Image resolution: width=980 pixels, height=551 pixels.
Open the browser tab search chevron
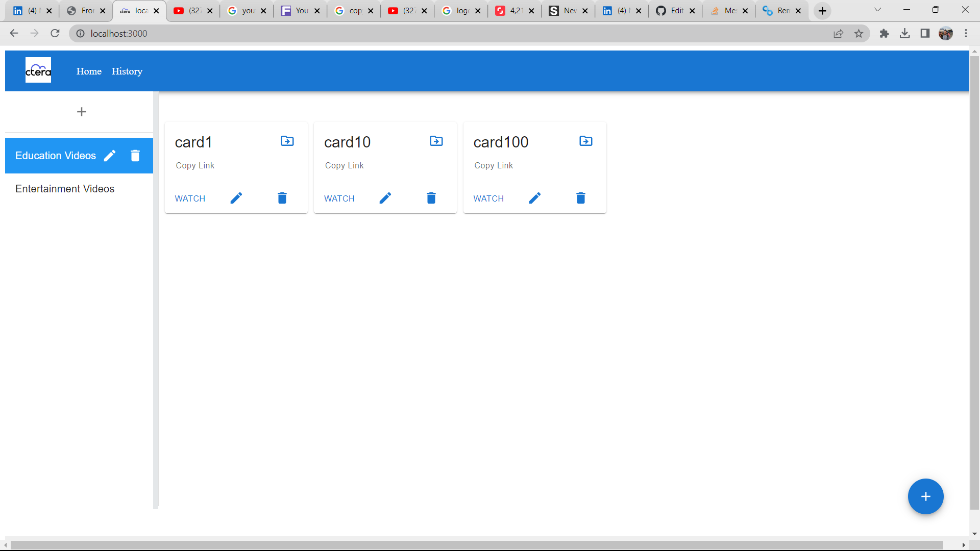(878, 9)
